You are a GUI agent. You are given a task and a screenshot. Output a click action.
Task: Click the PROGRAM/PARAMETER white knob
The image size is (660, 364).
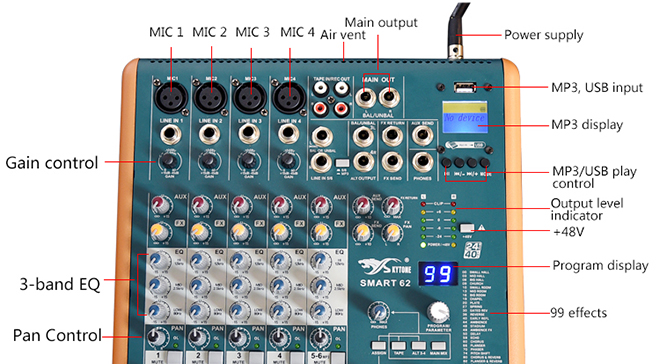438,312
